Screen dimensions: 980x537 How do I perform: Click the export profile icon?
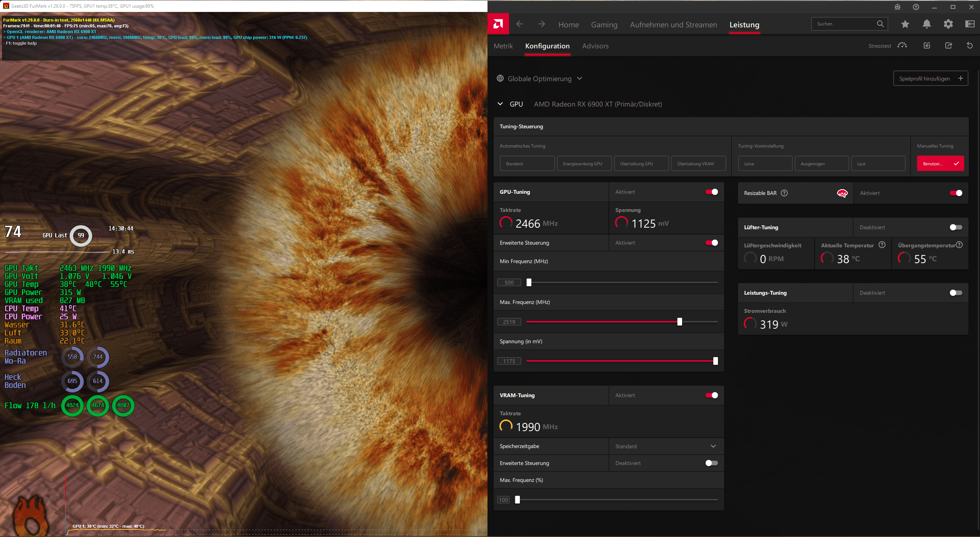pyautogui.click(x=948, y=45)
